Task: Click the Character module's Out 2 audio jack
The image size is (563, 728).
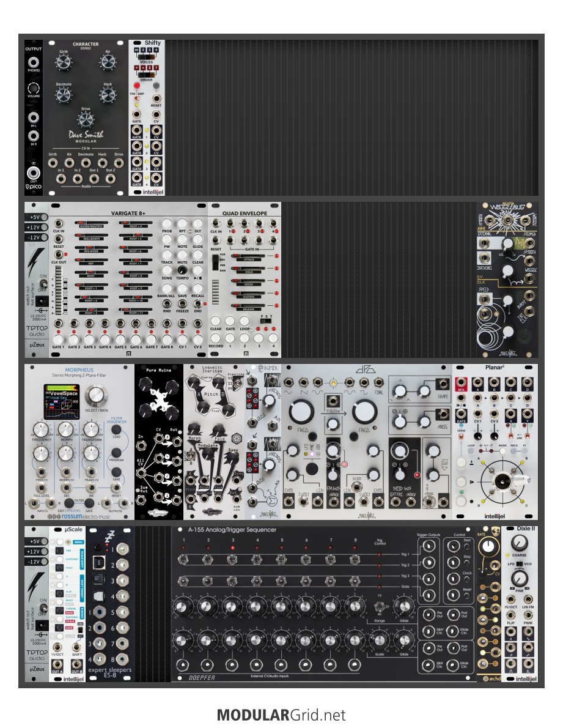Action: coord(111,178)
